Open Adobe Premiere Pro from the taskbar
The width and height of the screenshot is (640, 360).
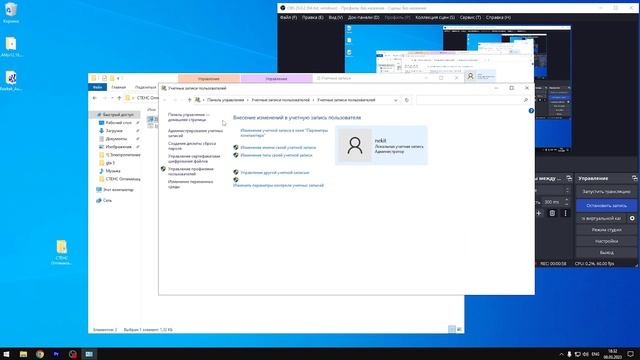coord(56,354)
